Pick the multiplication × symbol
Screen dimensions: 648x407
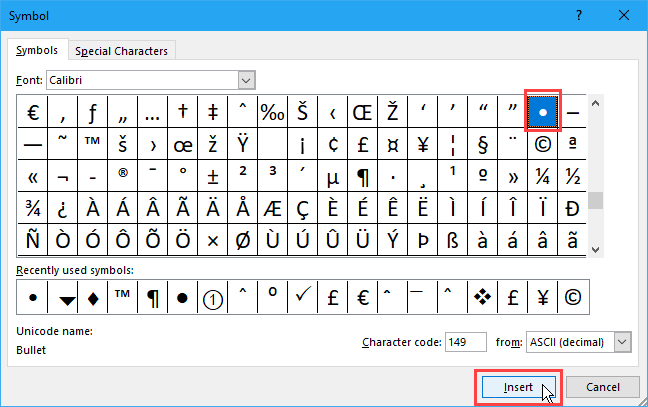point(212,240)
